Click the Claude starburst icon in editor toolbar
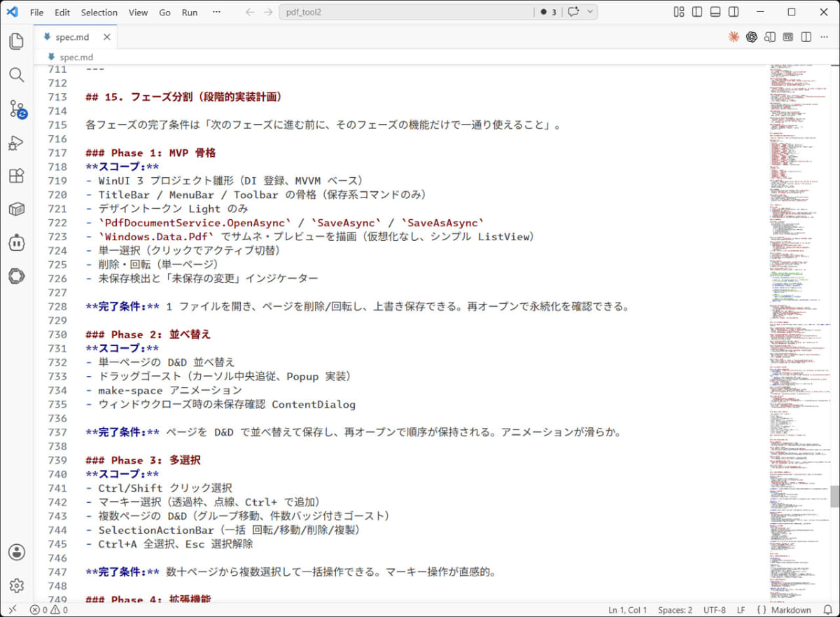This screenshot has width=840, height=617. coord(734,37)
